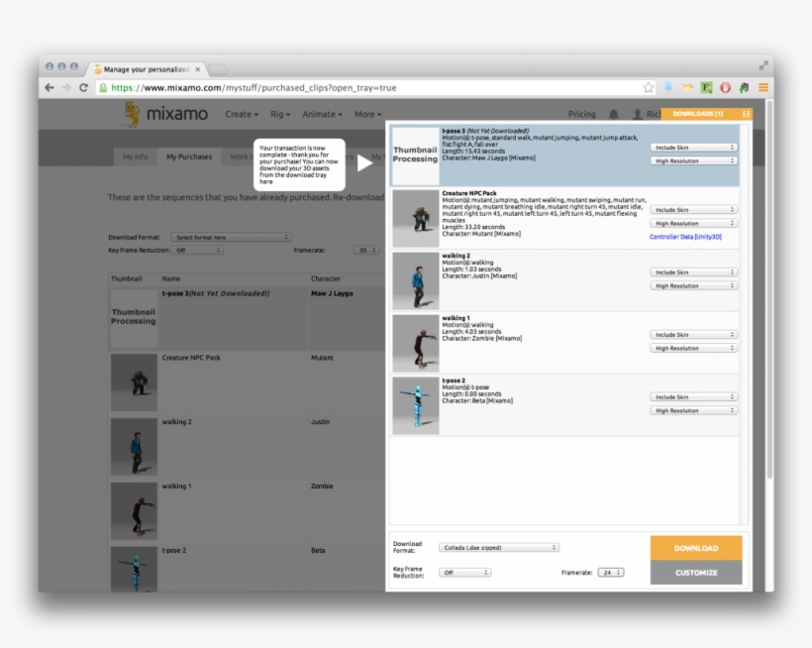This screenshot has height=648, width=812.
Task: Play the video overlay arrow
Action: coord(364,163)
